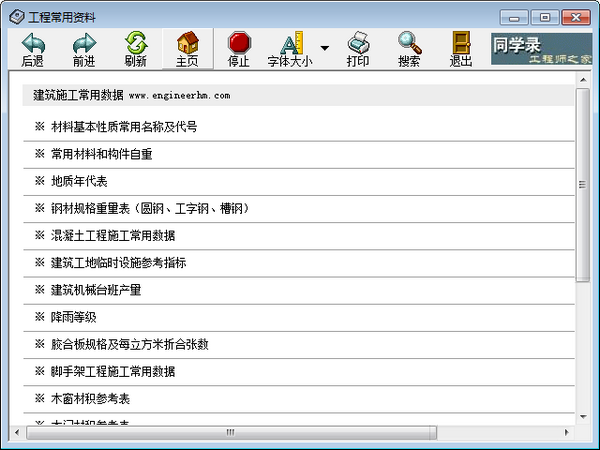Click the 打印 printer icon
This screenshot has height=450, width=600.
click(358, 43)
